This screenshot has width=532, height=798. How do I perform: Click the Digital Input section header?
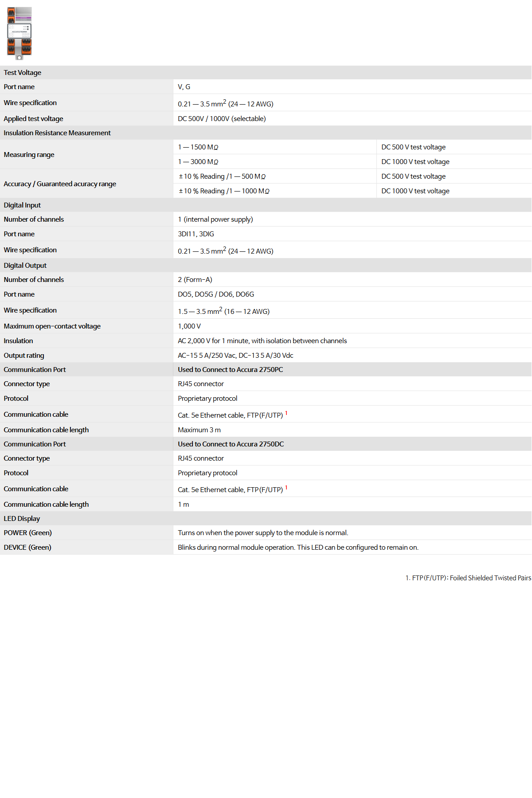click(22, 205)
